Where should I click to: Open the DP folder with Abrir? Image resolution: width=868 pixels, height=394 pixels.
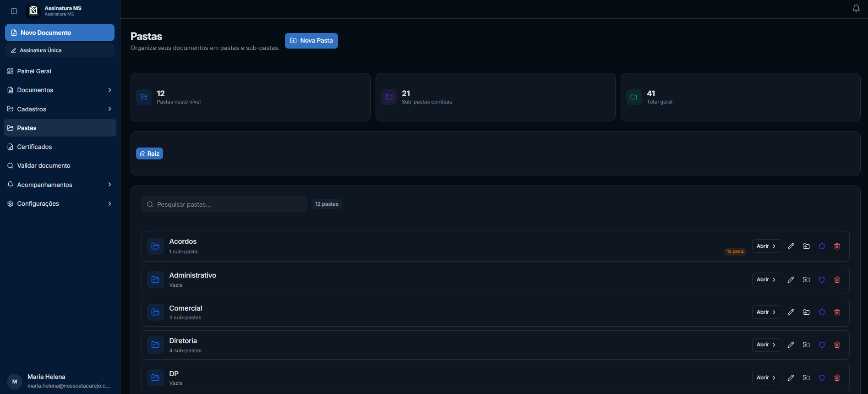pos(767,378)
